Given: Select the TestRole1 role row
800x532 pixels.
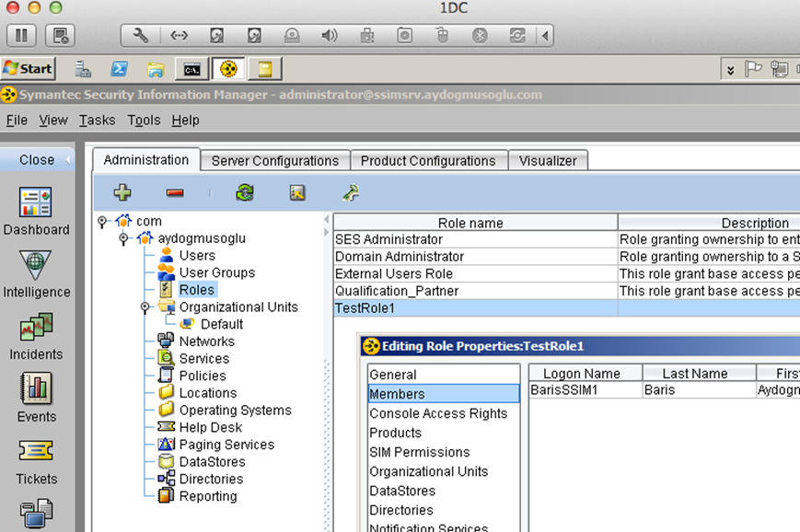Looking at the screenshot, I should (x=566, y=308).
